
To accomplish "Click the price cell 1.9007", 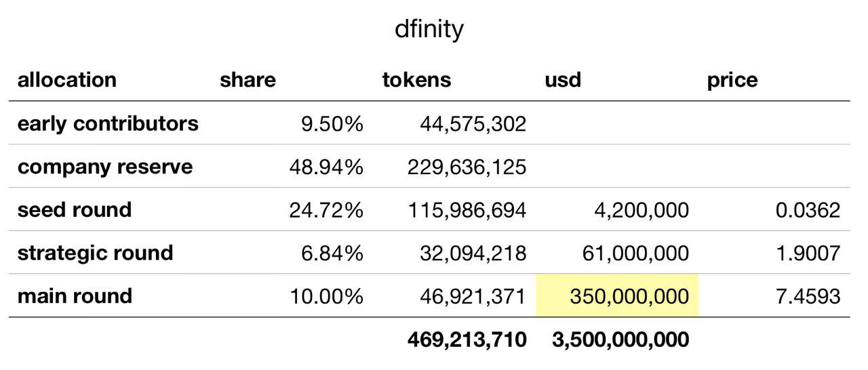I will pyautogui.click(x=809, y=253).
